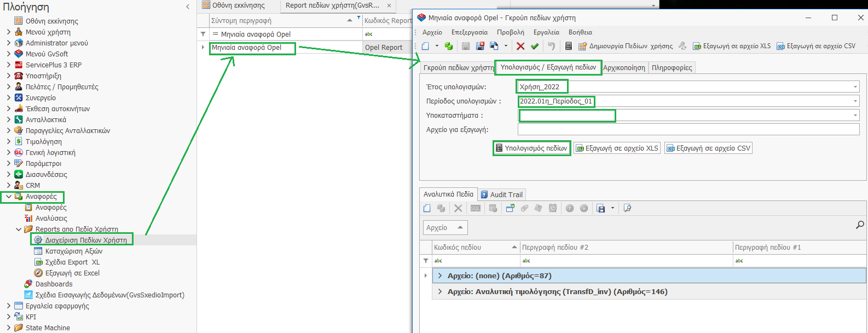Switch to the Γκρουπ πεδίων χρήστη tab
Image resolution: width=868 pixels, height=333 pixels.
click(458, 68)
